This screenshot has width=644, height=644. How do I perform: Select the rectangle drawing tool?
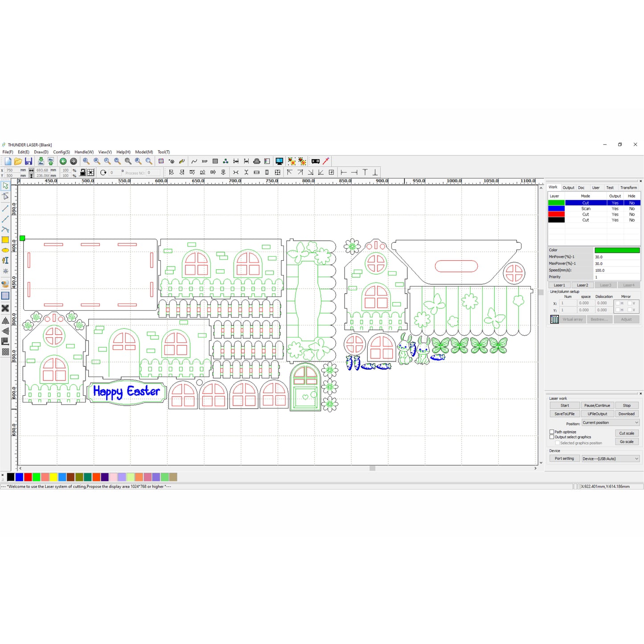click(5, 240)
